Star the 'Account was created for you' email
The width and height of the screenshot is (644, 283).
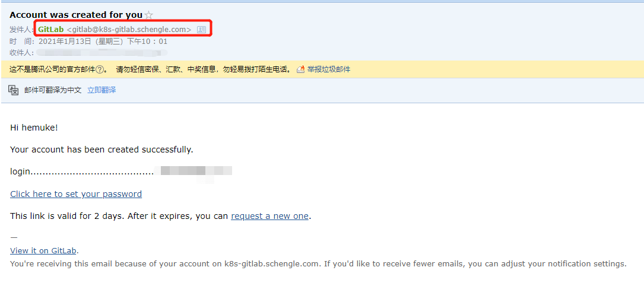coord(149,15)
